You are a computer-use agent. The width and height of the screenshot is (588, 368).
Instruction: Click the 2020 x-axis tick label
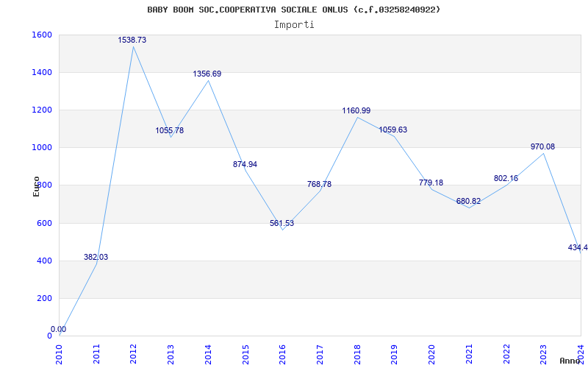pyautogui.click(x=431, y=354)
